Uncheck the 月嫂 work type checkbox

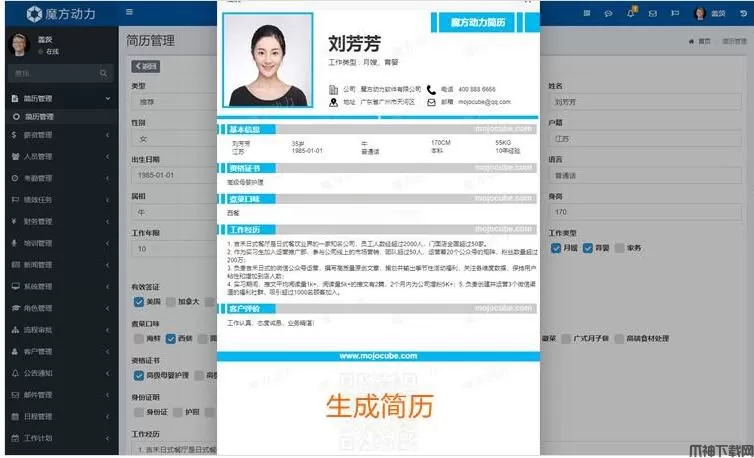[556, 248]
